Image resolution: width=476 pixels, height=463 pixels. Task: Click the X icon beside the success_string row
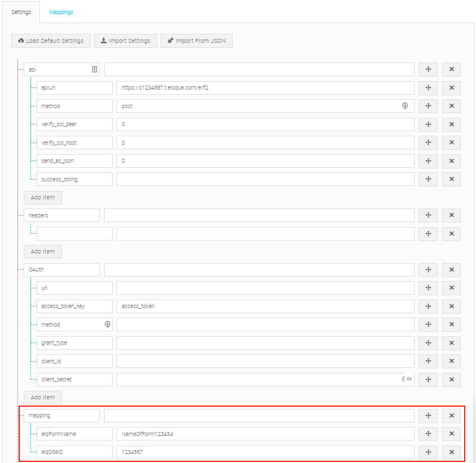[x=451, y=179]
